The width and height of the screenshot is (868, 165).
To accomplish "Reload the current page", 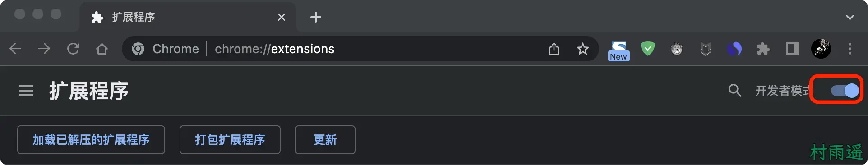I will tap(73, 49).
